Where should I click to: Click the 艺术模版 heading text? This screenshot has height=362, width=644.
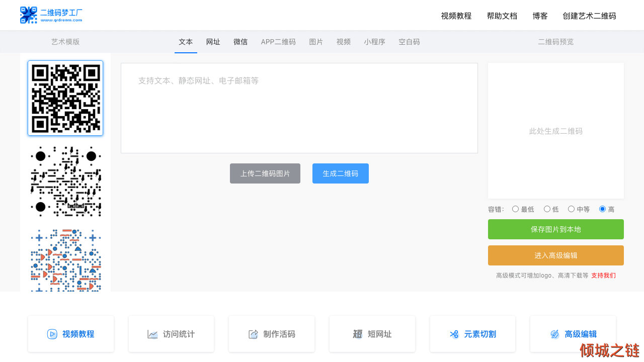click(65, 42)
